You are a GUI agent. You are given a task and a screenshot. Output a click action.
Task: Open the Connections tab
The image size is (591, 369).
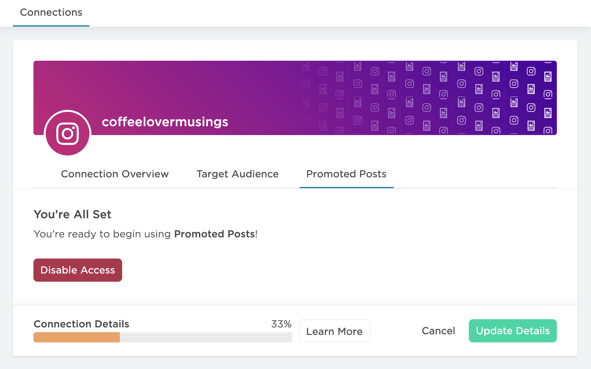(x=51, y=12)
